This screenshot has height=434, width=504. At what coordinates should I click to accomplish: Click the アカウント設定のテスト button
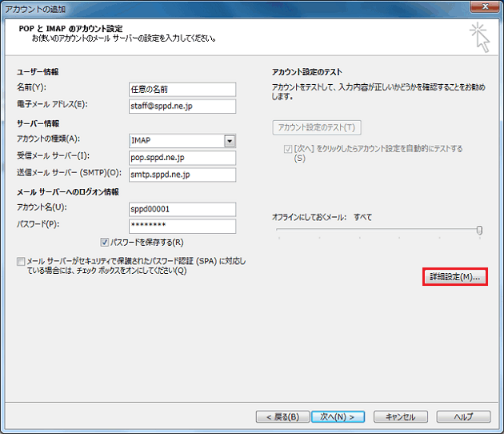pos(317,127)
